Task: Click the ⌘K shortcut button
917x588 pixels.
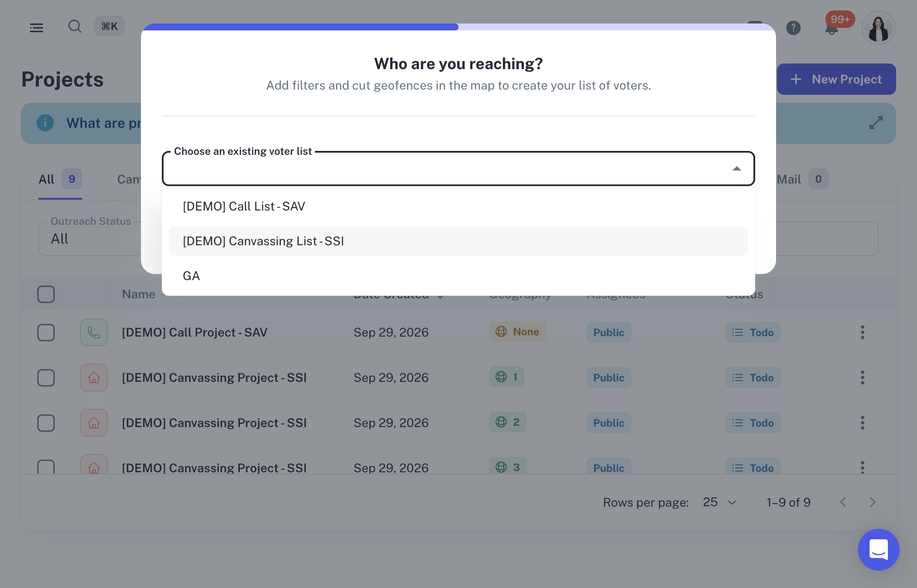Action: [x=110, y=27]
